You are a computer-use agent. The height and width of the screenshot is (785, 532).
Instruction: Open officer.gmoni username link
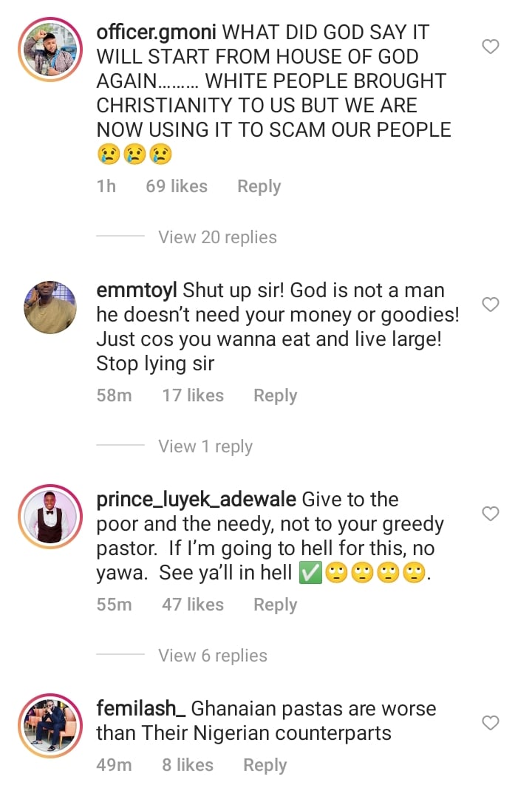[157, 33]
